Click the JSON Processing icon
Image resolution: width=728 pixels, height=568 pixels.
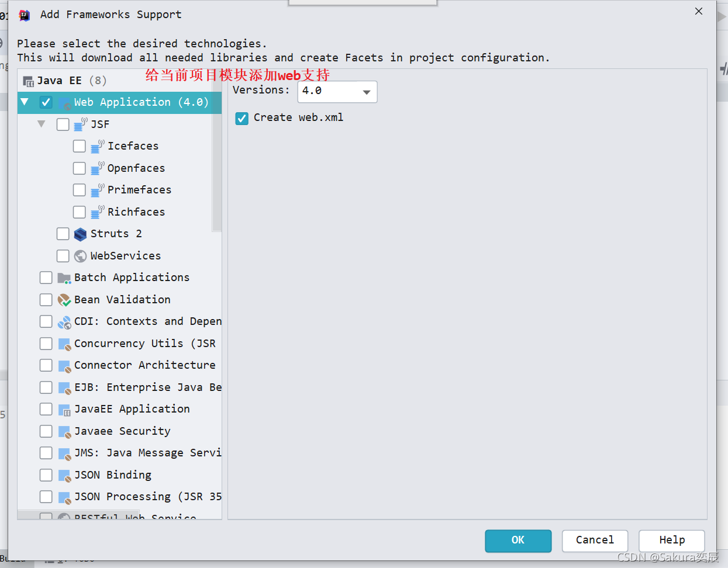[64, 497]
